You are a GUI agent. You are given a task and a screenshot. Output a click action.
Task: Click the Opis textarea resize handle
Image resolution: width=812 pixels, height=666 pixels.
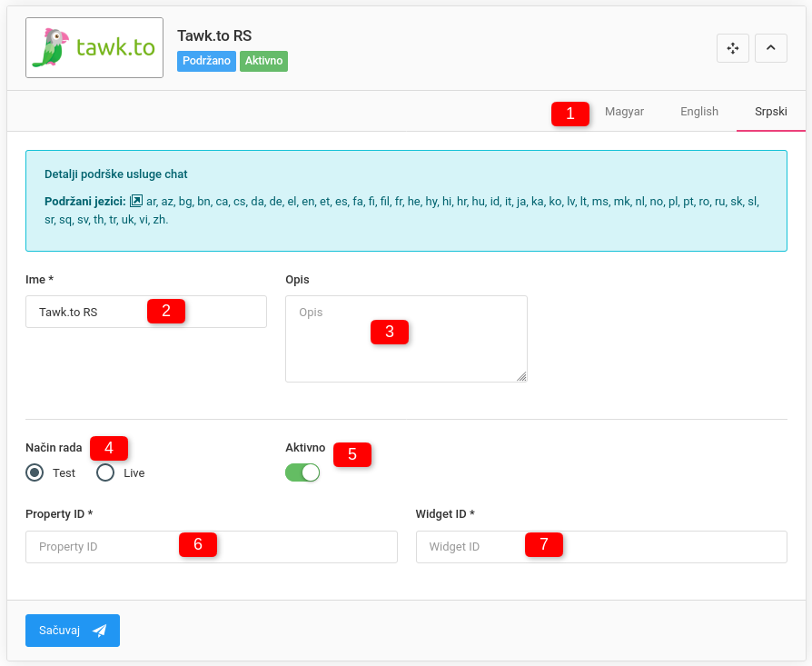tap(521, 376)
